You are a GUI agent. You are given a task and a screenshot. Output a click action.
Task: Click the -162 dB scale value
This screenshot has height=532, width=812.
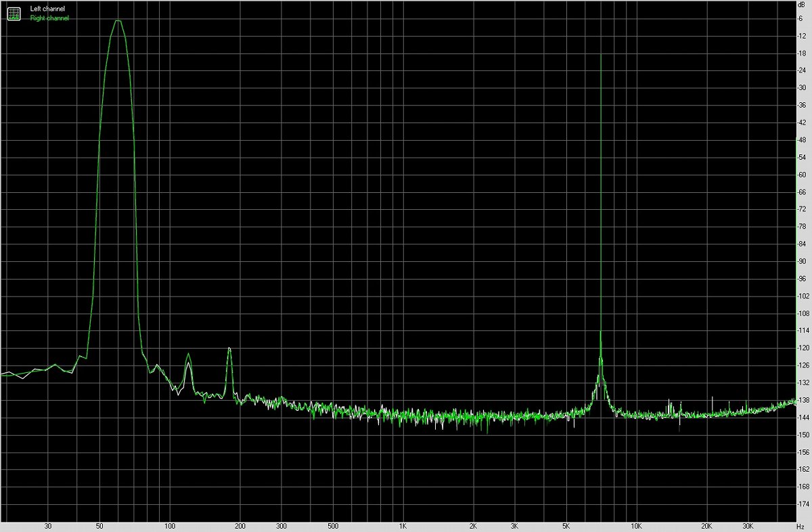coord(803,469)
